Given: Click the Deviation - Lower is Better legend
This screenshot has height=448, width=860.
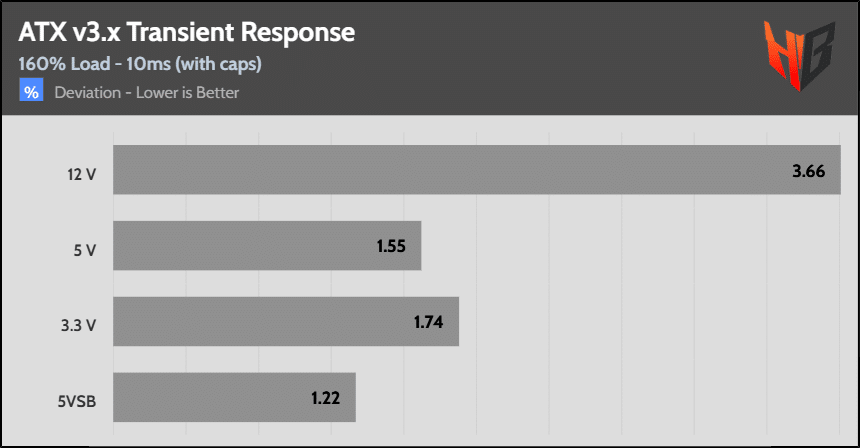Looking at the screenshot, I should [147, 93].
